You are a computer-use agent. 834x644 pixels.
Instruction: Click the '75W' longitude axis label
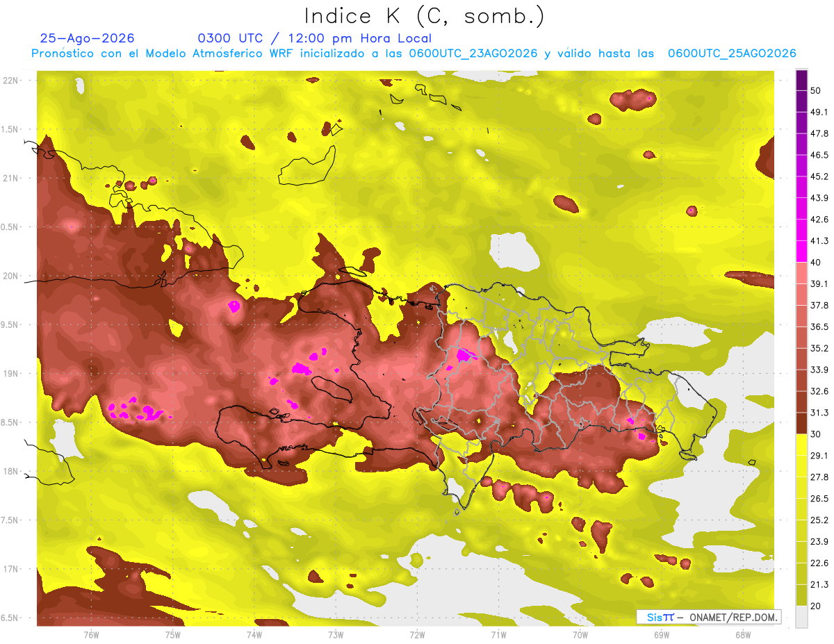tap(172, 634)
